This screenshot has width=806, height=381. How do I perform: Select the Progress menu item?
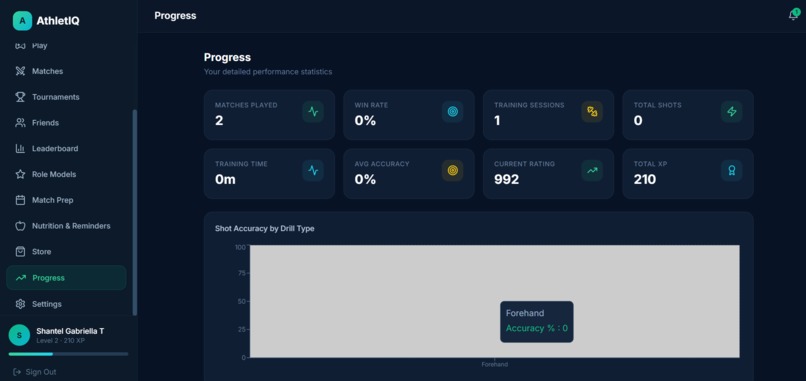click(66, 278)
